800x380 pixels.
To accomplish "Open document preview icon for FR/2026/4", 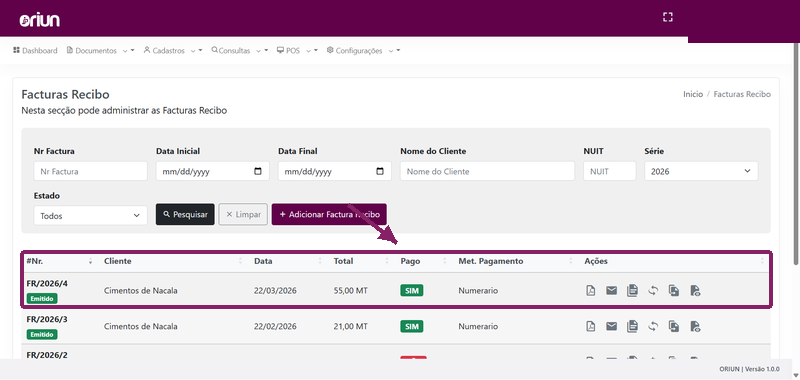I will [x=695, y=291].
